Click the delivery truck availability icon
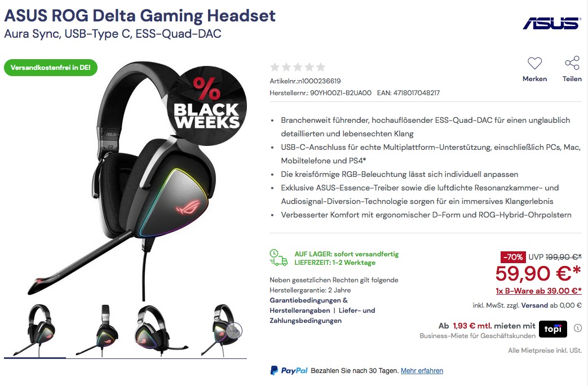This screenshot has height=386, width=588. [278, 258]
